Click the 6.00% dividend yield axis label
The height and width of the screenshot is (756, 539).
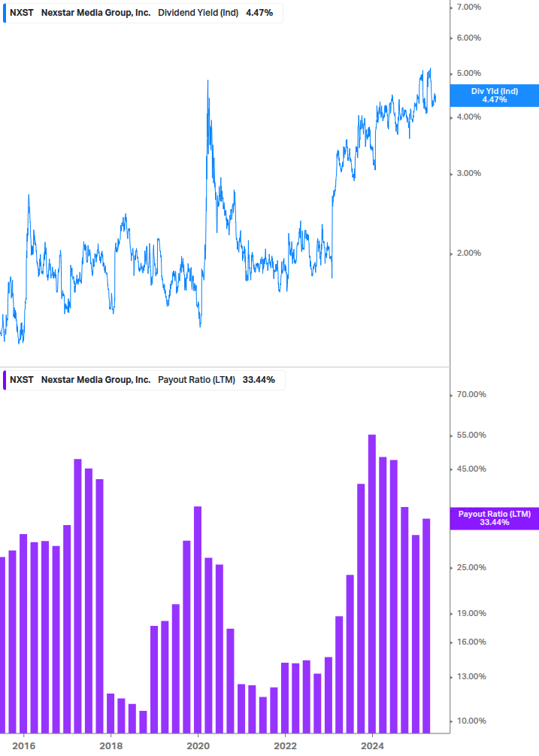coord(468,38)
